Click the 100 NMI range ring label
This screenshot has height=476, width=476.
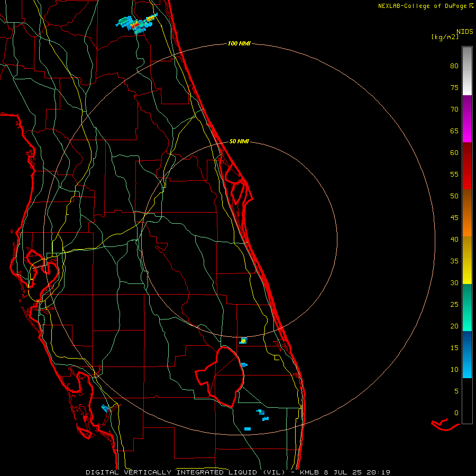click(239, 44)
